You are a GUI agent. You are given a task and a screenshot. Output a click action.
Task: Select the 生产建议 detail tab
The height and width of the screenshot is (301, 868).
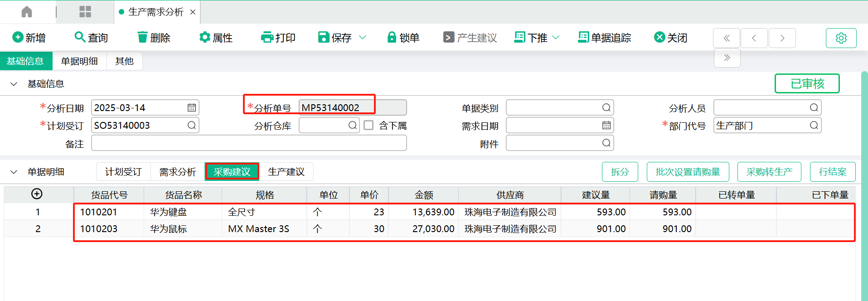(x=286, y=172)
